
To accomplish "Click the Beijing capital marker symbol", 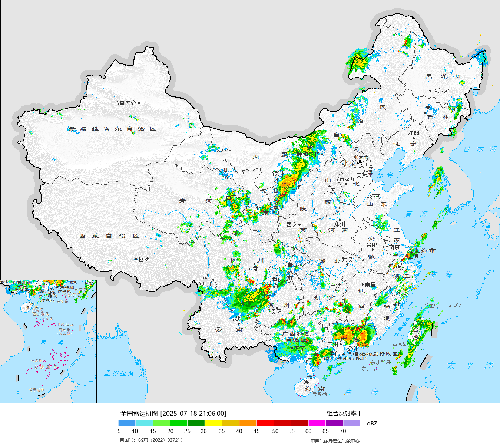I will [x=360, y=163].
